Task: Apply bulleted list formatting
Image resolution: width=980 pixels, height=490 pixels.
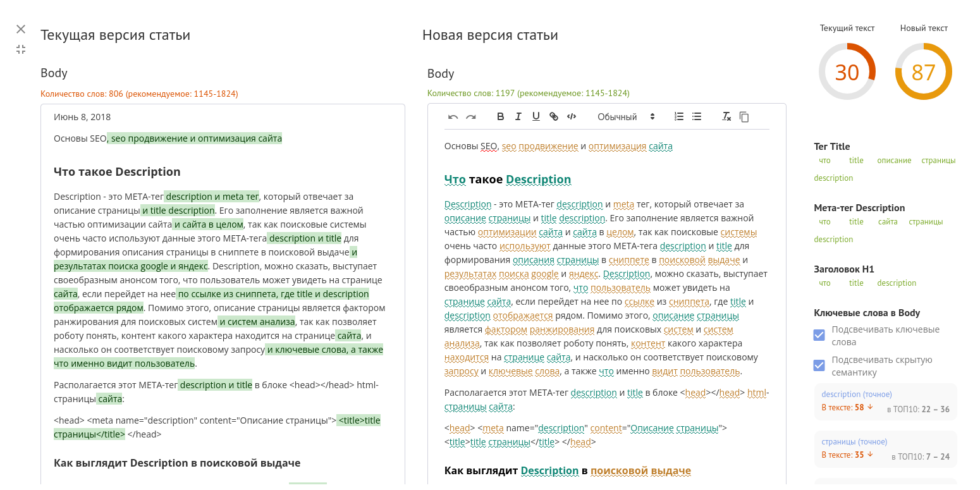Action: (x=697, y=116)
